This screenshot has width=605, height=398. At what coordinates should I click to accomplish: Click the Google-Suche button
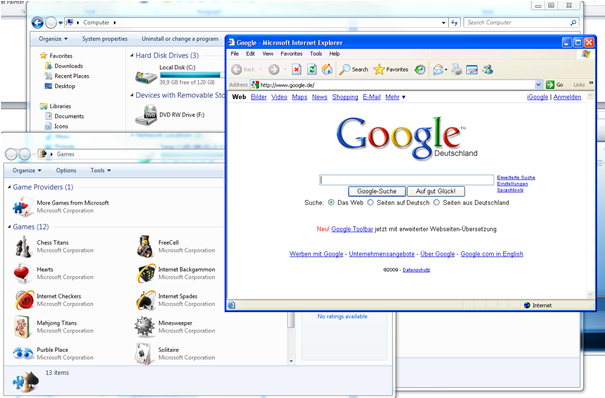click(377, 191)
